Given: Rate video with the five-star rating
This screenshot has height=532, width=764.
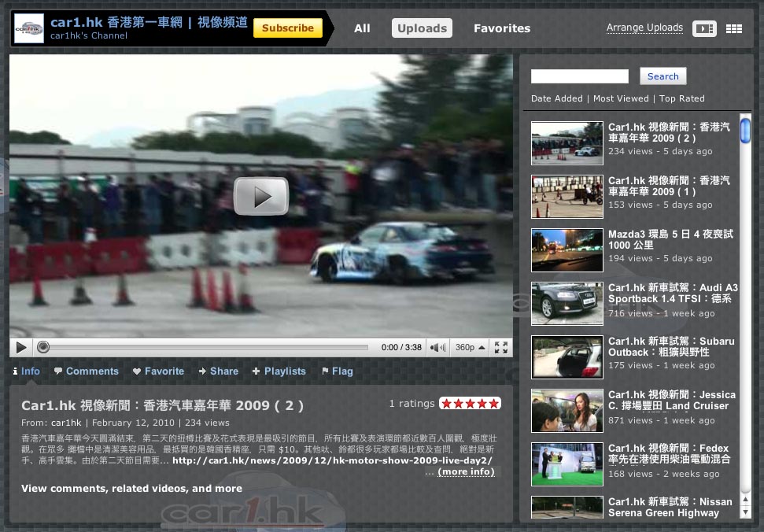Looking at the screenshot, I should point(470,404).
